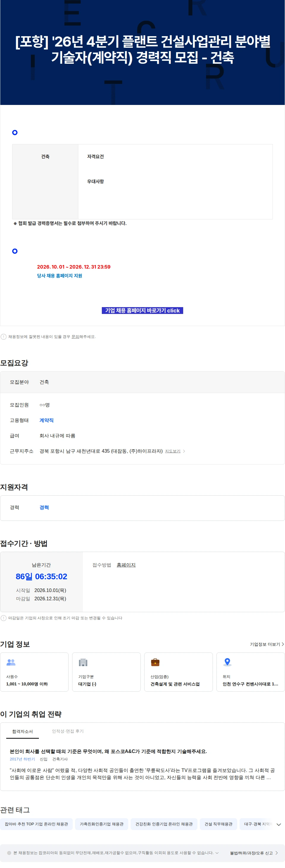Click the application period 2026.10.01 ~ 2026.12.31 text
This screenshot has width=285, height=868.
(x=74, y=267)
